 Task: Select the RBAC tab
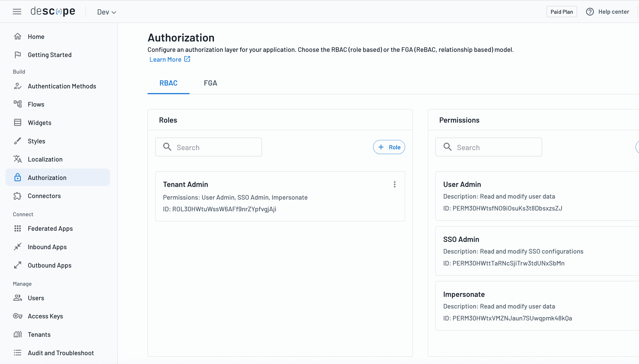coord(168,83)
